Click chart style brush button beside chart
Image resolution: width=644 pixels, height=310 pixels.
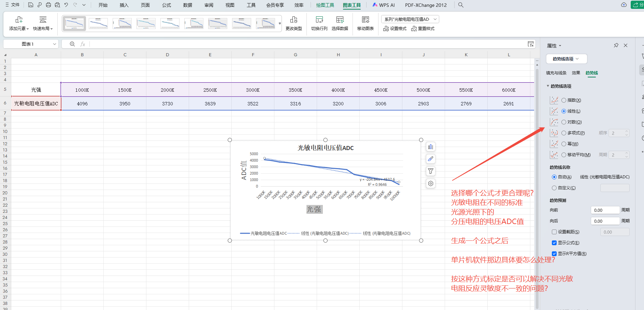tap(431, 159)
